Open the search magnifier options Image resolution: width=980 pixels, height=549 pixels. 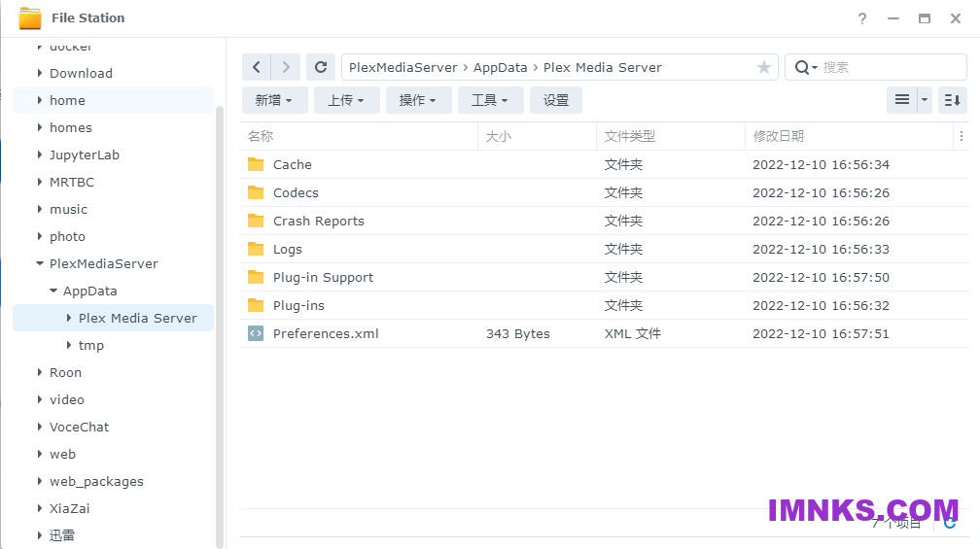(806, 67)
